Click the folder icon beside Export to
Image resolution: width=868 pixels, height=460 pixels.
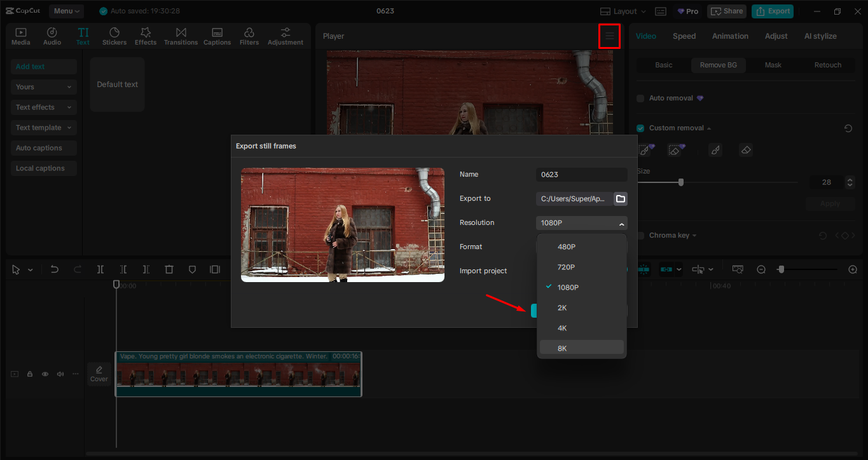tap(621, 199)
